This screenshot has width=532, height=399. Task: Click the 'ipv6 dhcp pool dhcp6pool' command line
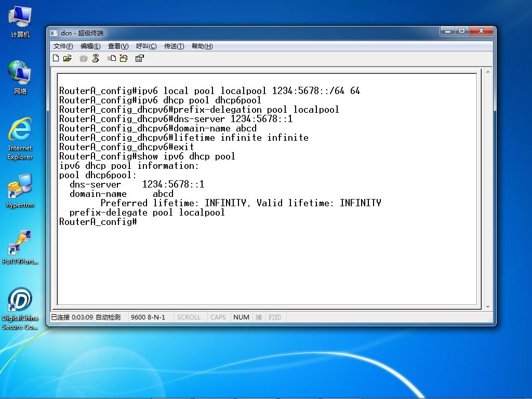coord(160,100)
